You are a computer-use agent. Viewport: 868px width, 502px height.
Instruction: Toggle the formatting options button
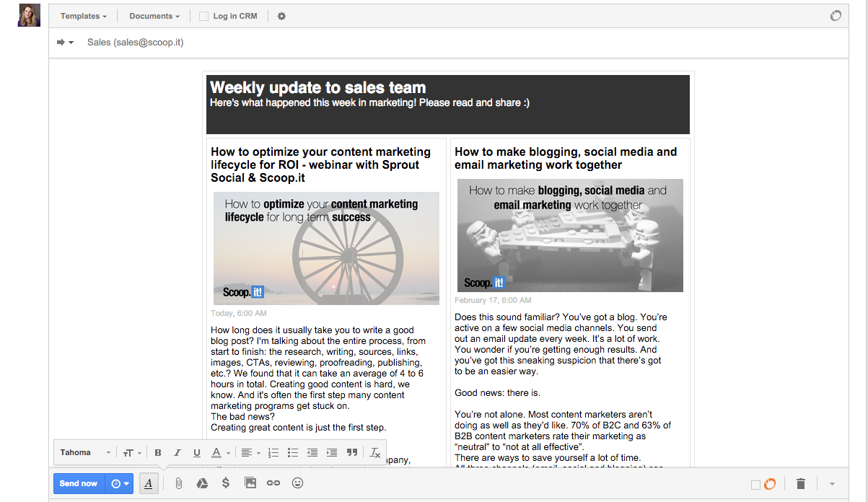pos(148,483)
